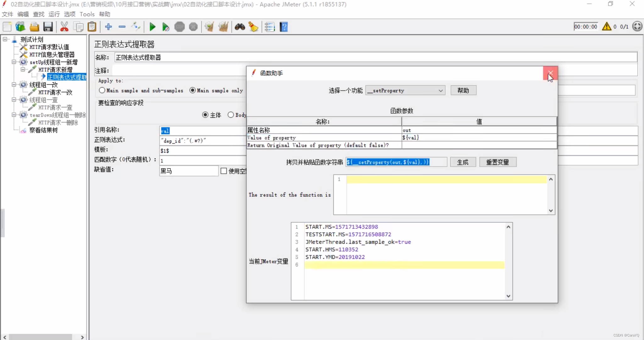This screenshot has height=340, width=644.
Task: Click the Reset Search brush icon
Action: (253, 27)
